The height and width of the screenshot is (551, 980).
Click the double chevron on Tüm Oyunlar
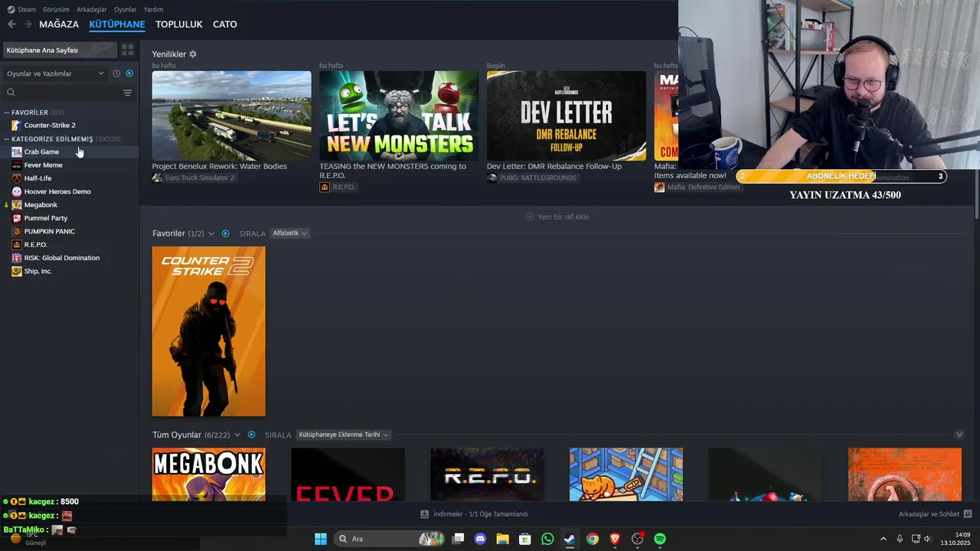pyautogui.click(x=959, y=435)
